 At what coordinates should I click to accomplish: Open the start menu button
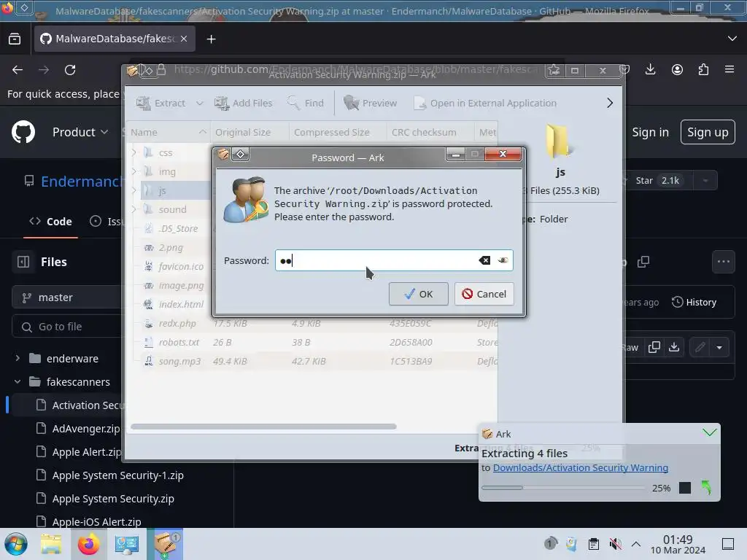pos(16,544)
